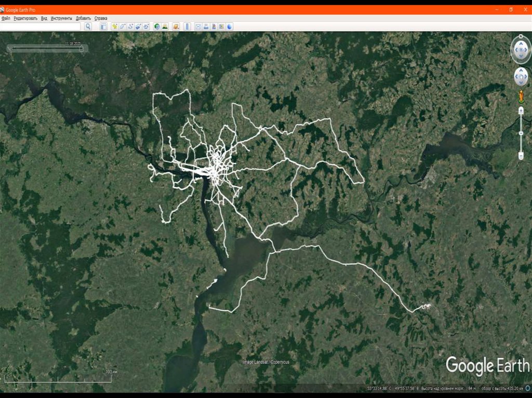Open the Инструменты menu
The width and height of the screenshot is (532, 398).
point(61,18)
